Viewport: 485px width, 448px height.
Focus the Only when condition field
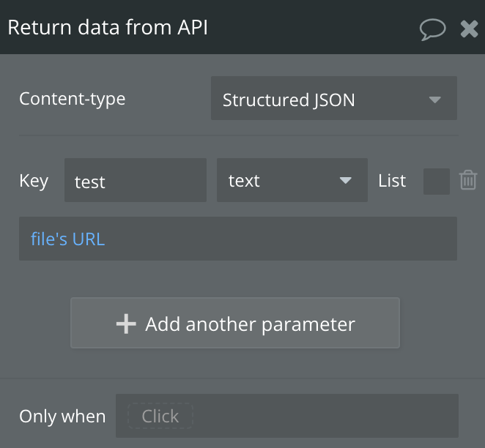coord(286,416)
